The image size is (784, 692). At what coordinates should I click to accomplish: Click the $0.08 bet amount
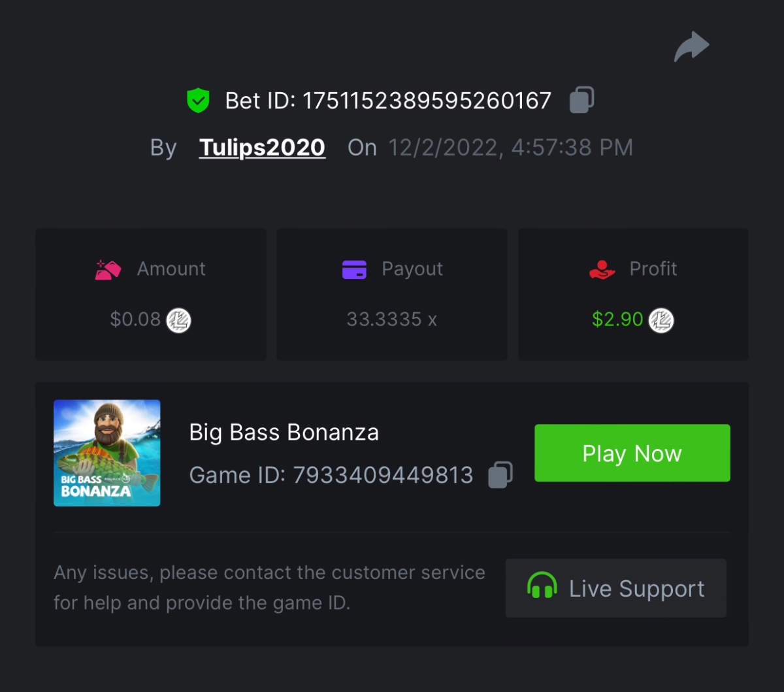click(135, 320)
